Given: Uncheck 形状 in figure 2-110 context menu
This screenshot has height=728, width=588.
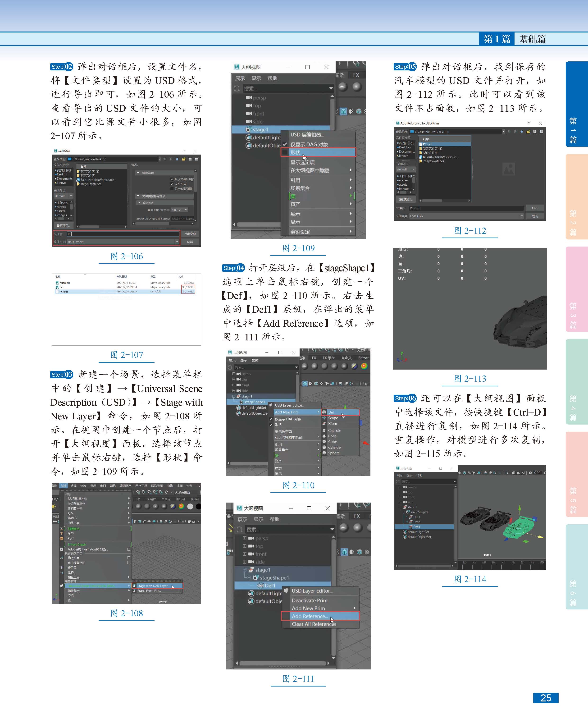Looking at the screenshot, I should coord(271,425).
